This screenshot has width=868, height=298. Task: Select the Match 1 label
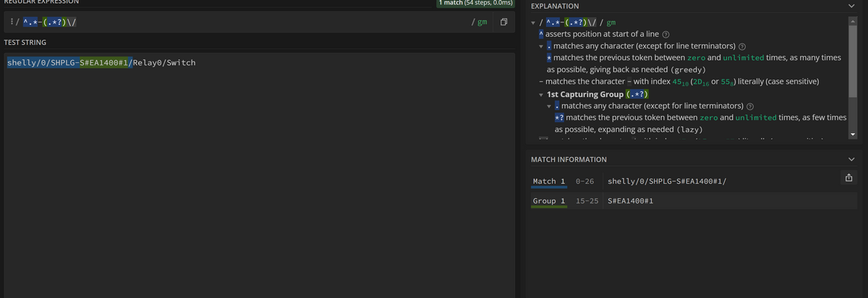click(548, 182)
